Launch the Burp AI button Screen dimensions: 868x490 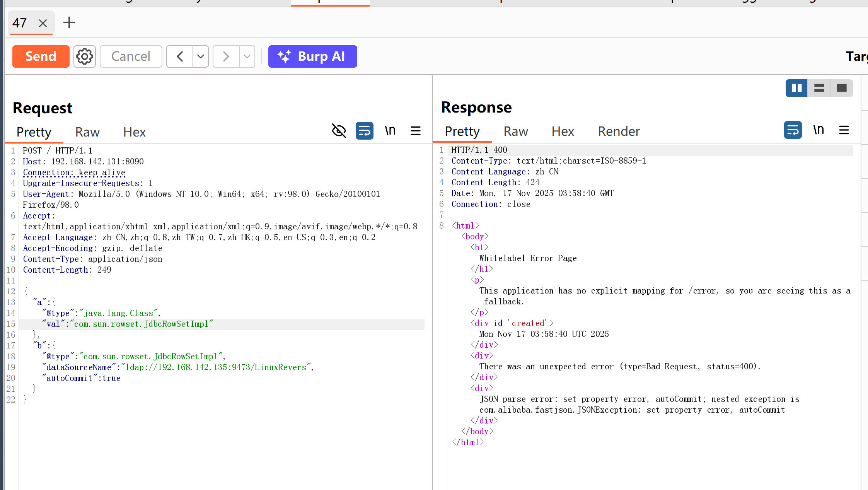click(312, 56)
